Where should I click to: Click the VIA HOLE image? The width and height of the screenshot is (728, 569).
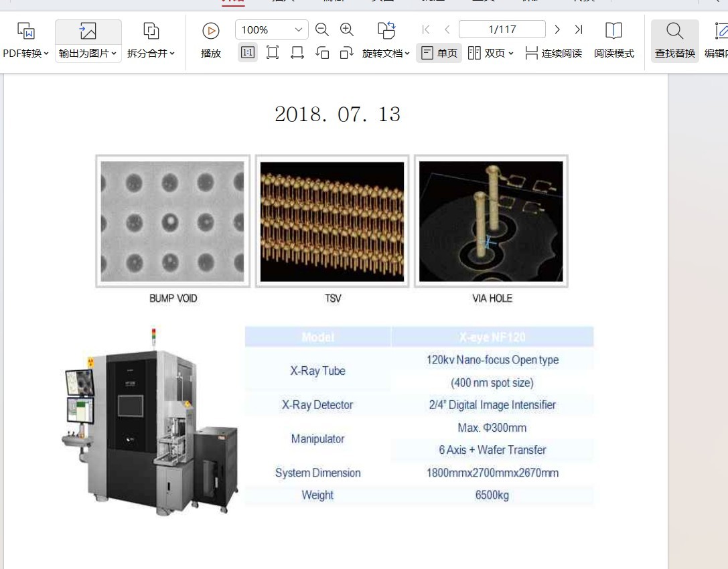(491, 222)
